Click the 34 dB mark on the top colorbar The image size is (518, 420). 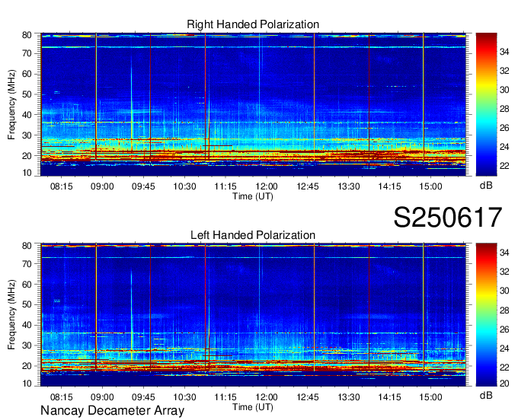click(x=504, y=52)
